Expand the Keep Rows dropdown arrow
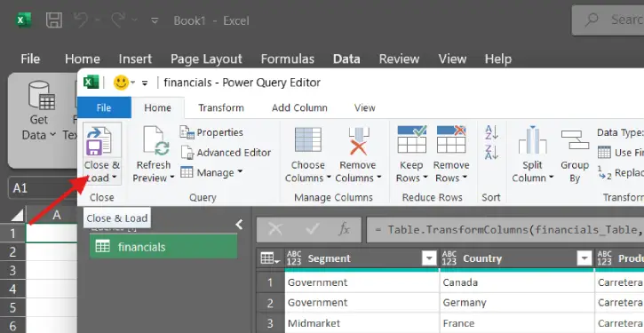Viewport: 644px width, 333px height. [425, 178]
